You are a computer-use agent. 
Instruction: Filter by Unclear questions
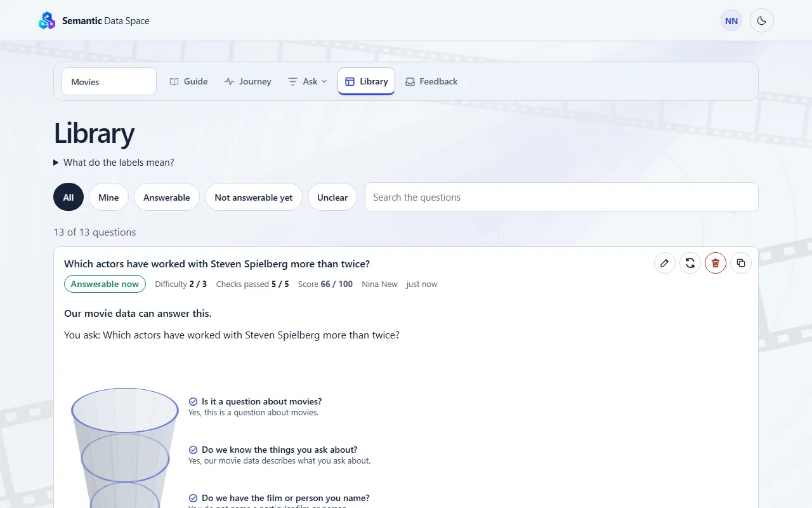tap(332, 197)
